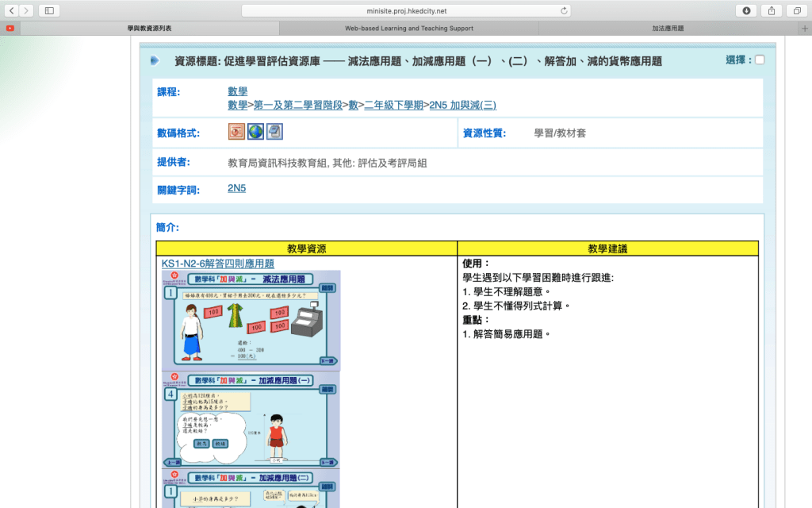The image size is (812, 508).
Task: Tick the 選擇 checkbox for this resource
Action: [x=760, y=60]
